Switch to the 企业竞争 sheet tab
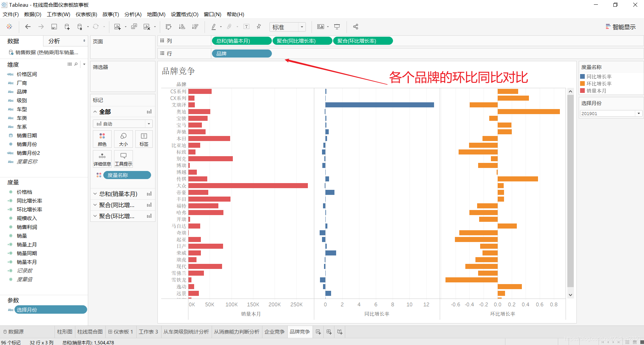Screen dimensions: 644x345 click(x=274, y=332)
